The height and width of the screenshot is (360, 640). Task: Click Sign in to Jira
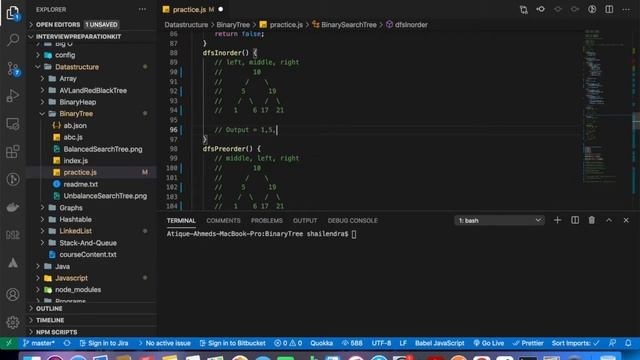pos(104,343)
